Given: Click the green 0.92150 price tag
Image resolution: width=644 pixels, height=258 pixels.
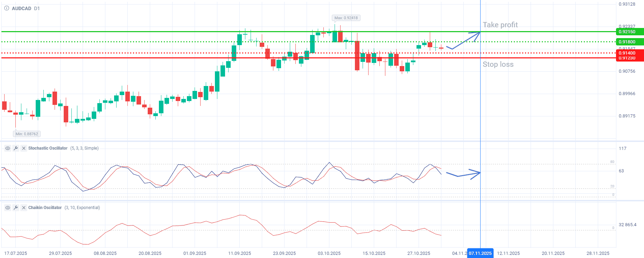Looking at the screenshot, I should pyautogui.click(x=629, y=32).
